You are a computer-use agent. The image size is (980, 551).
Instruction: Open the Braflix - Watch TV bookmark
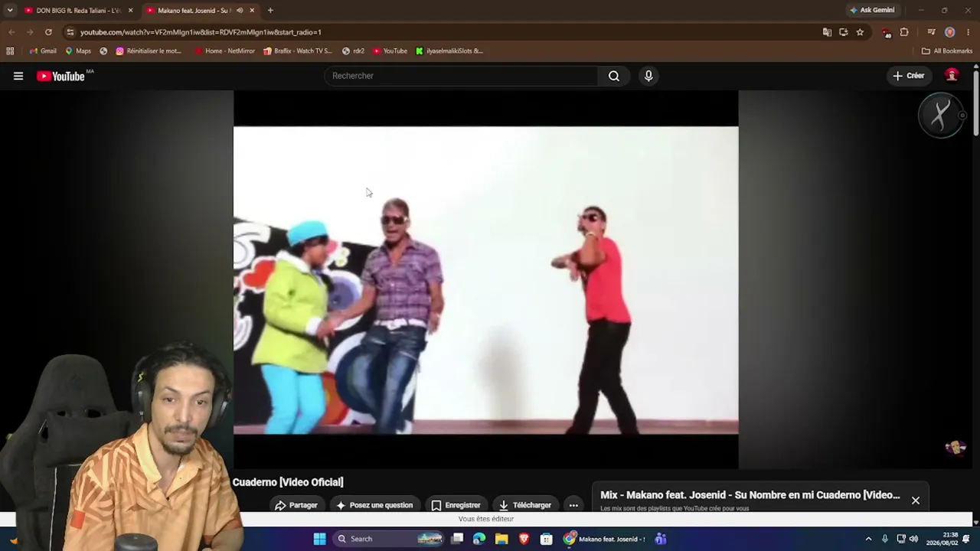297,51
